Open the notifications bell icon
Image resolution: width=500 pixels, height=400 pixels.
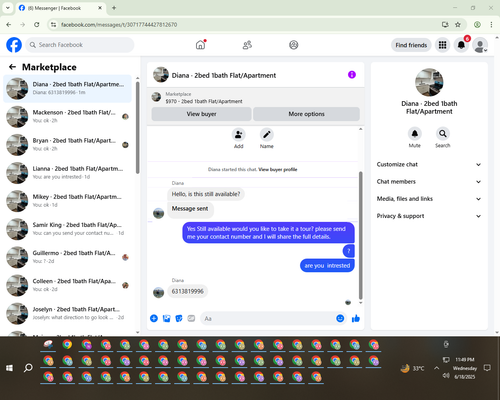click(461, 45)
